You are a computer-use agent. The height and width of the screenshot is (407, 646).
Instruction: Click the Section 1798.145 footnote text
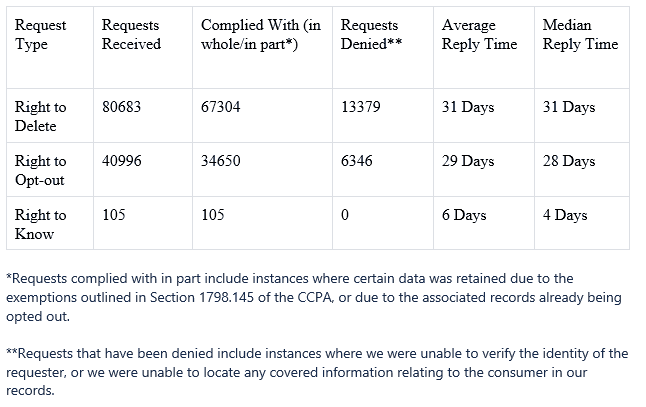(x=201, y=297)
